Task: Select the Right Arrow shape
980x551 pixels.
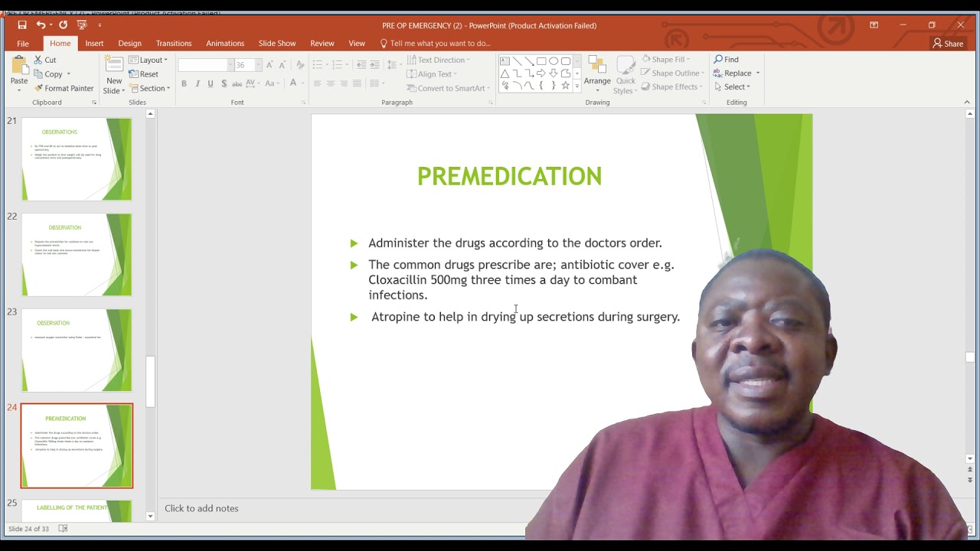Action: 541,73
